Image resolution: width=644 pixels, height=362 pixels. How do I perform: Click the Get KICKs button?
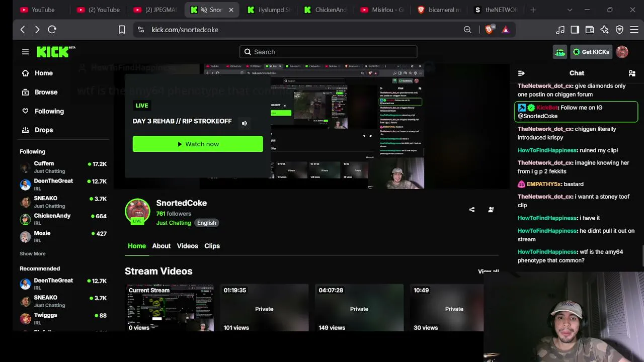click(591, 52)
